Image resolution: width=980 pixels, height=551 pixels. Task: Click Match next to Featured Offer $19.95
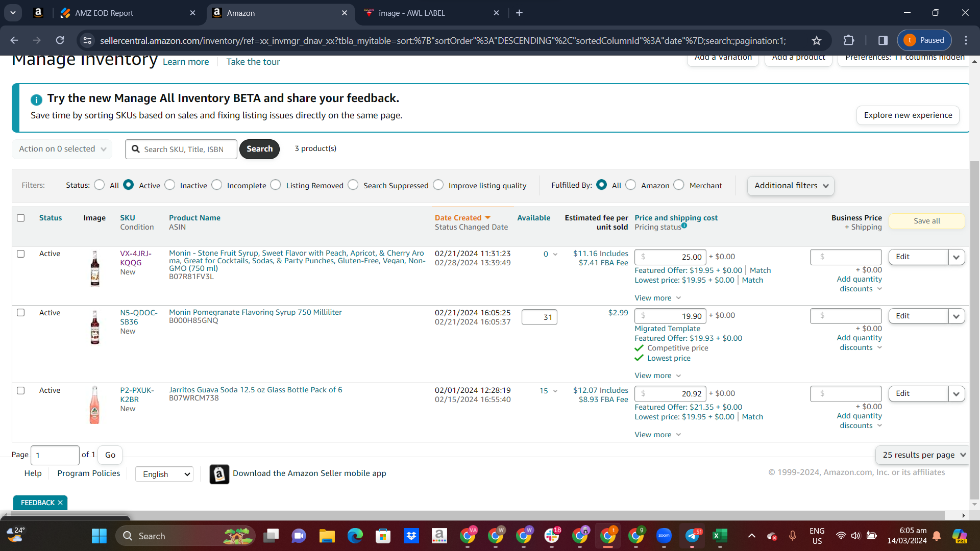pos(761,270)
